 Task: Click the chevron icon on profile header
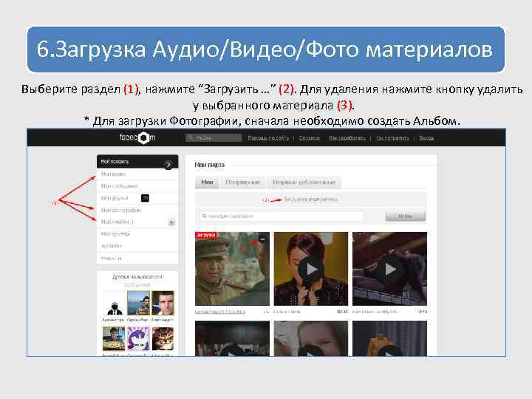click(x=168, y=165)
